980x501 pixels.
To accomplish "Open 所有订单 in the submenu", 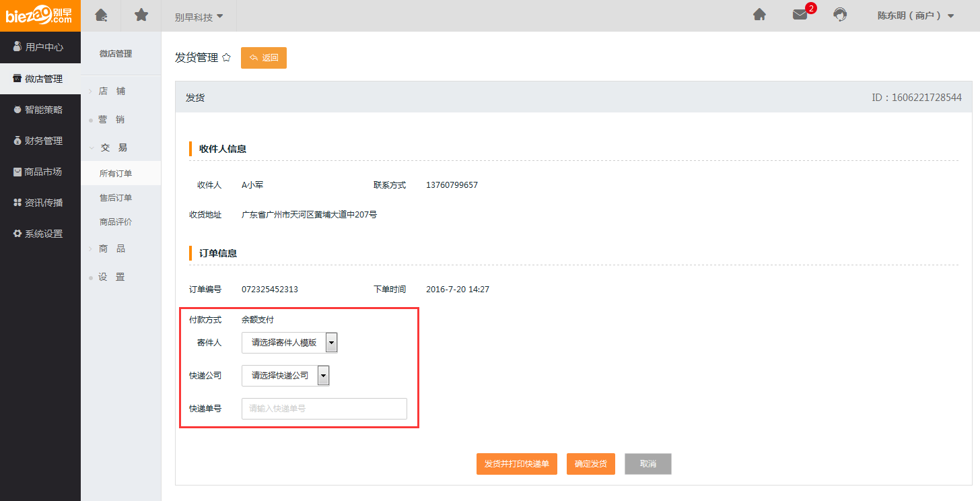I will [x=120, y=173].
